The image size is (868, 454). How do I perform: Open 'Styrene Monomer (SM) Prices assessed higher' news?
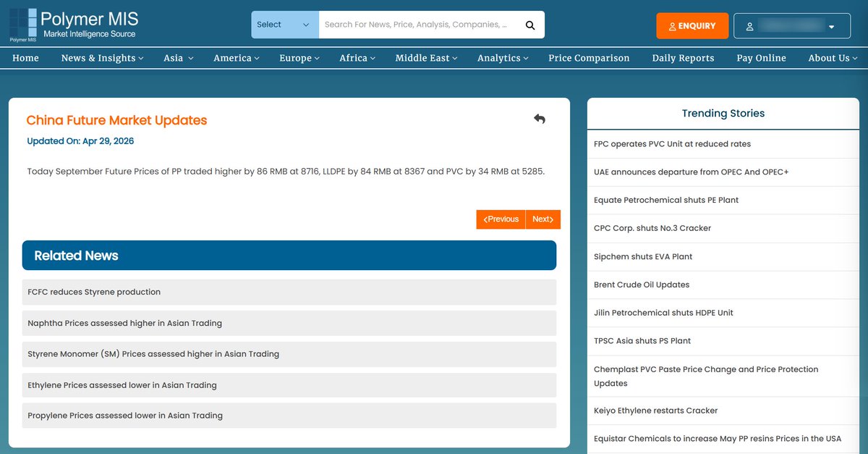pos(289,354)
